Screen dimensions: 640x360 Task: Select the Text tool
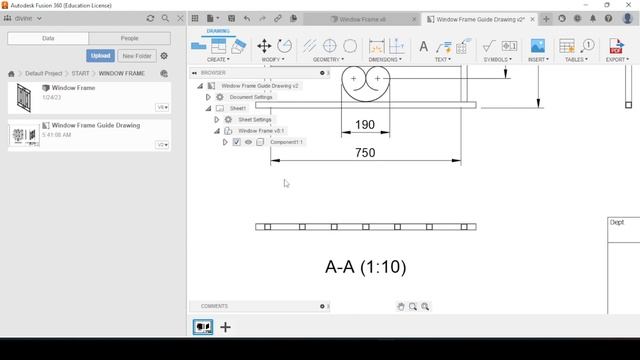tap(424, 46)
